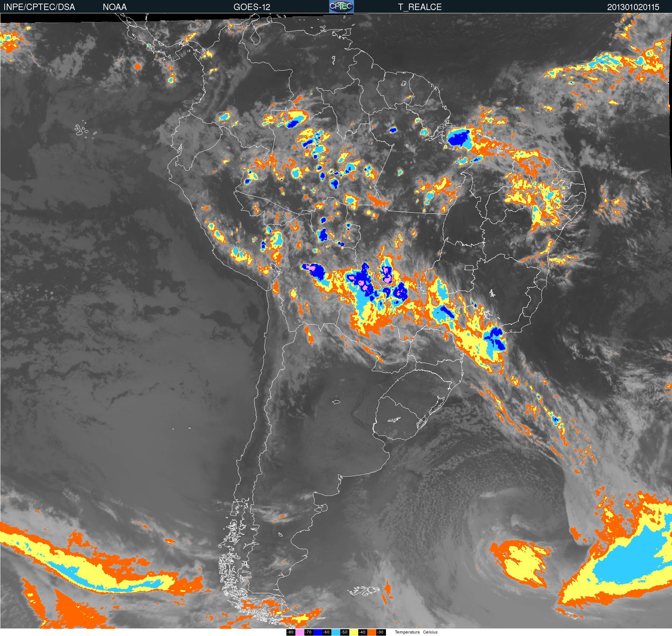Select the light blue legend swatch
The image size is (672, 636).
click(336, 632)
